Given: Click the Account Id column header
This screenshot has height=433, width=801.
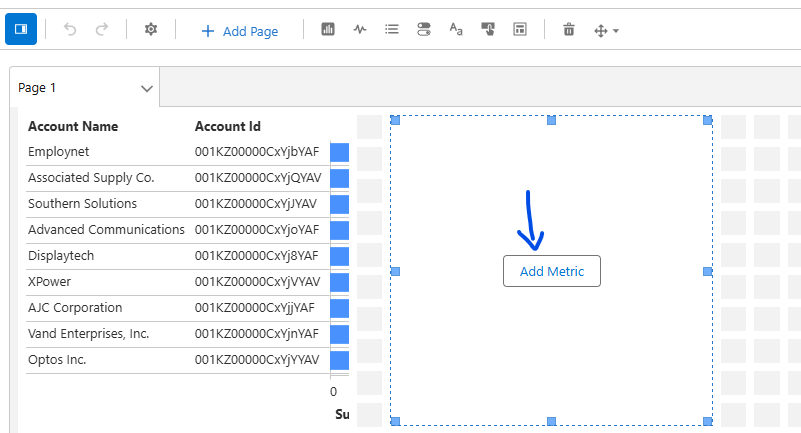Looking at the screenshot, I should [x=227, y=126].
